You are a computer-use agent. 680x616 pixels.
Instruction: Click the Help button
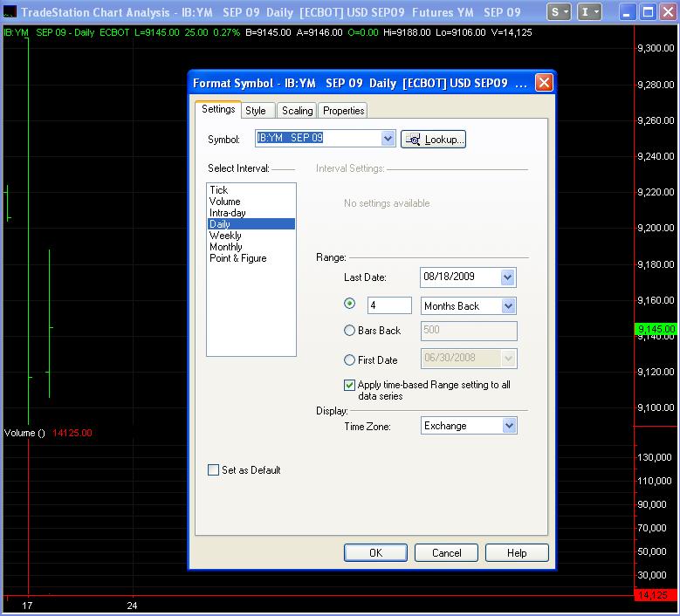click(517, 552)
